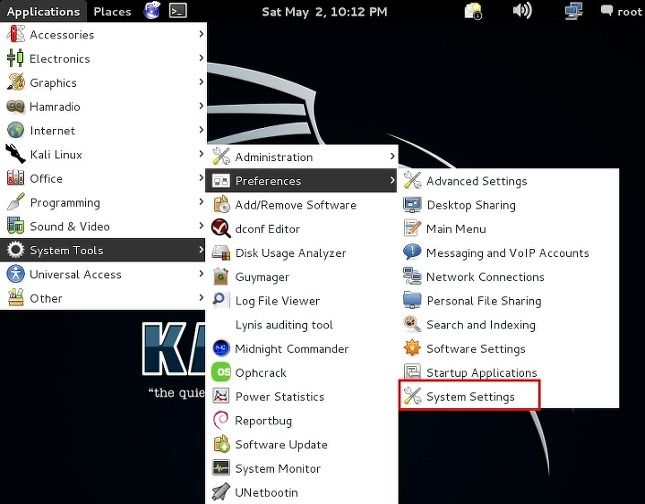Click the Programming trowel icon
Viewport: 645px width, 504px height.
click(16, 202)
